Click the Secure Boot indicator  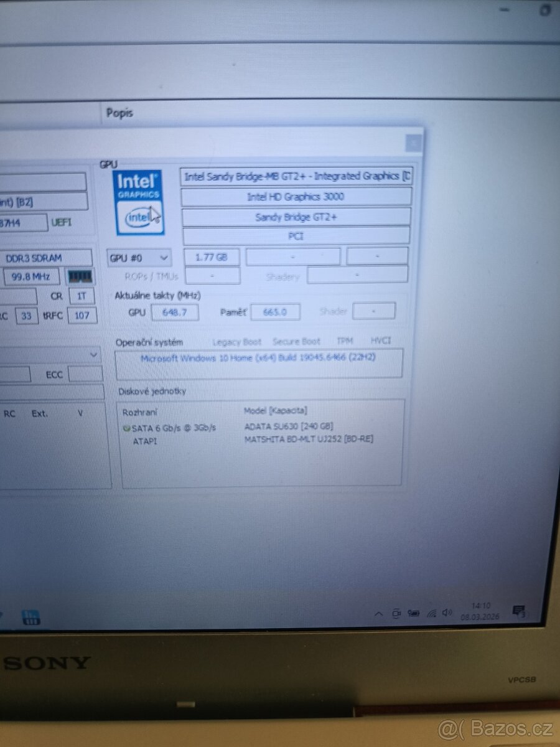coord(297,341)
